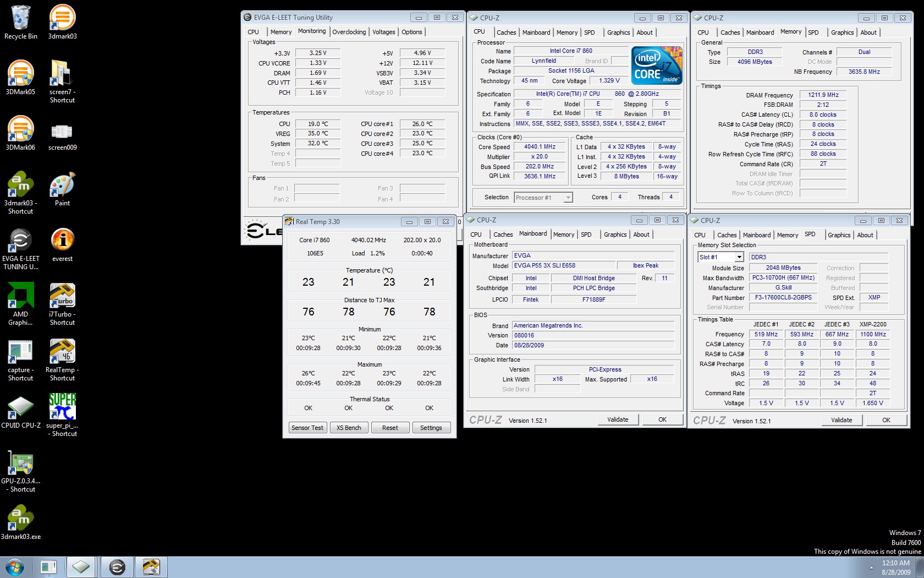924x578 pixels.
Task: Click the Real Temp 4040.02 MHz readout
Action: [369, 240]
